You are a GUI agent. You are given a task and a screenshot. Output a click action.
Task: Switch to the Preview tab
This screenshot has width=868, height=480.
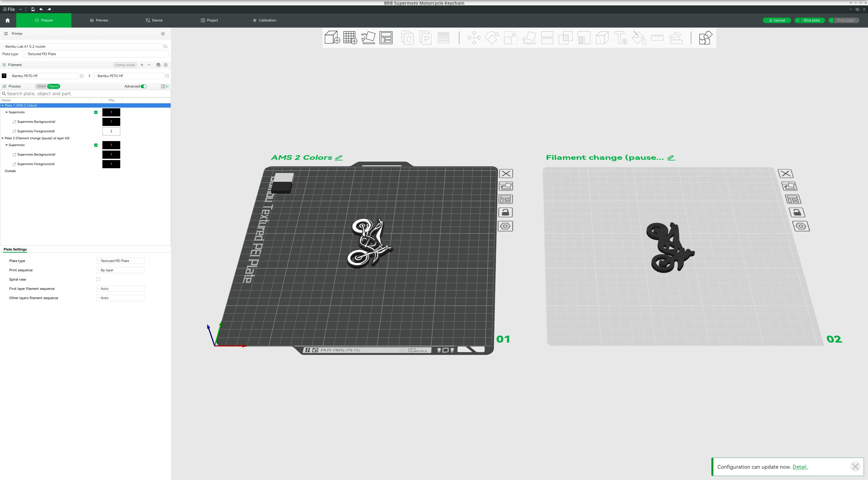(x=99, y=20)
